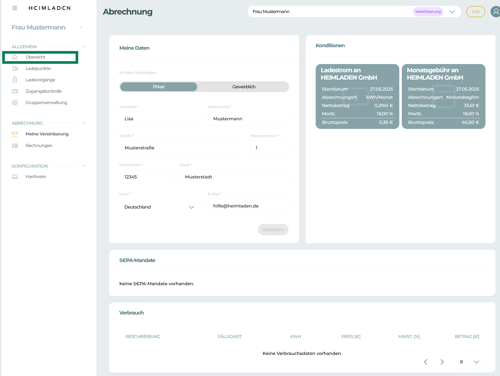
Task: Go to previous page in Verbrauch table
Action: click(426, 362)
